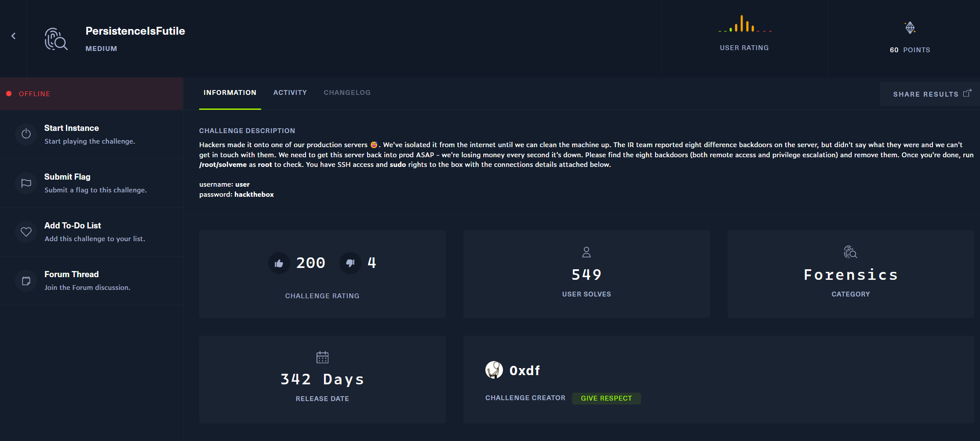Image resolution: width=980 pixels, height=441 pixels.
Task: Click the USER RATING label
Action: pos(744,48)
